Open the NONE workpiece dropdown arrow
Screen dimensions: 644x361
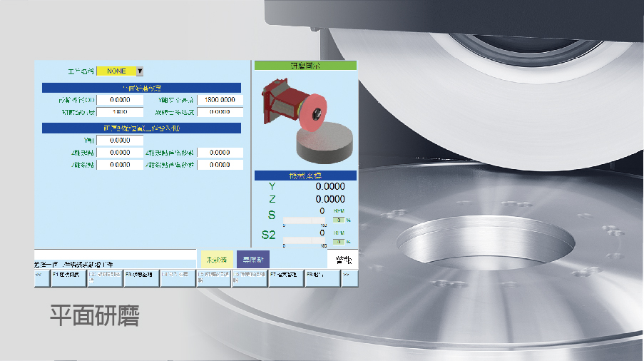[140, 71]
